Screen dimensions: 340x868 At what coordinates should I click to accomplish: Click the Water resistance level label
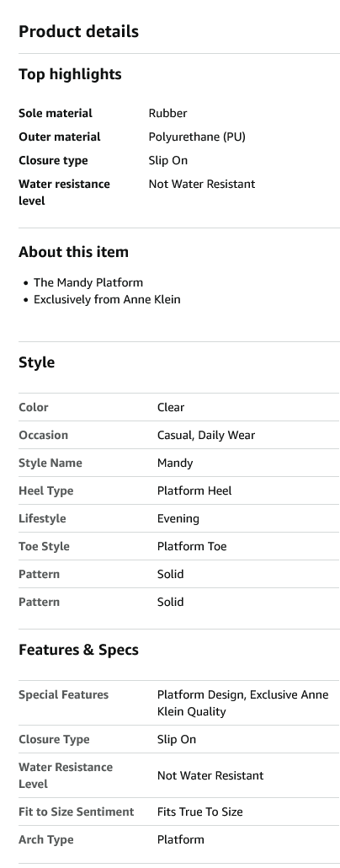click(64, 192)
